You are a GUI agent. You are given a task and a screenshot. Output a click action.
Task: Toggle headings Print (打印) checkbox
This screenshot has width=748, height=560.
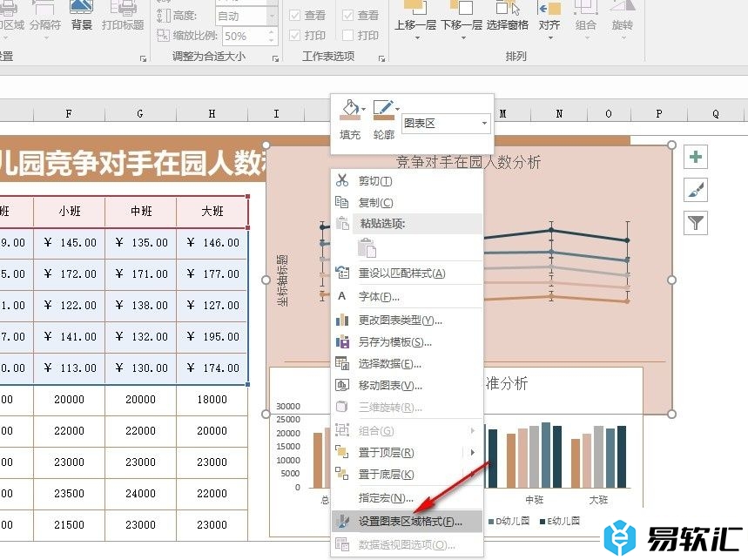pos(348,36)
